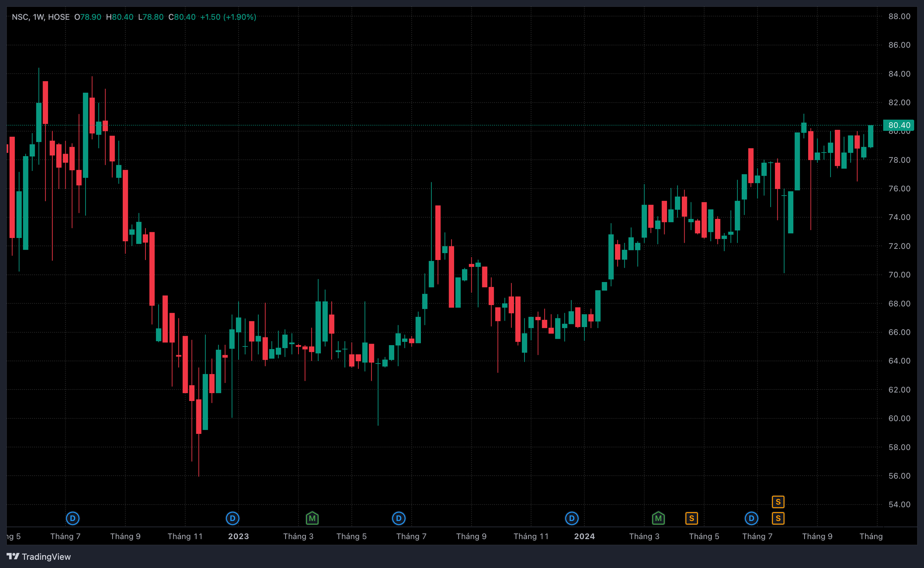Click the high value H80.40 in the header

coord(119,17)
